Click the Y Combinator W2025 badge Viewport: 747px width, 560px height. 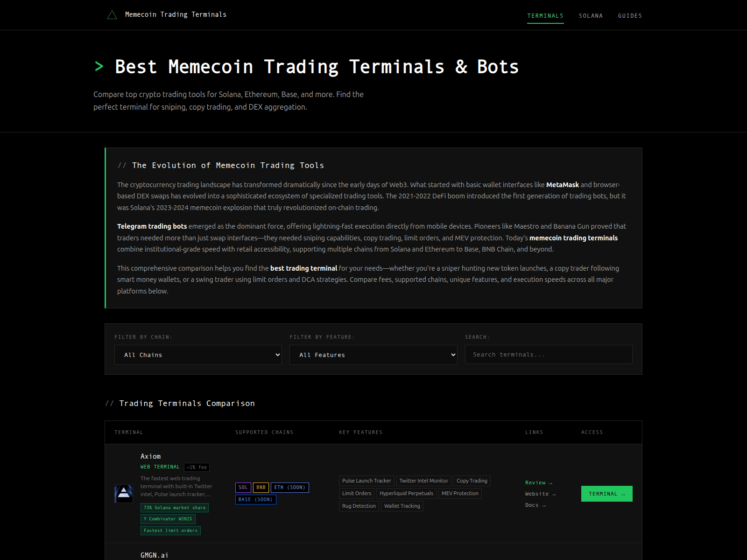tap(168, 519)
